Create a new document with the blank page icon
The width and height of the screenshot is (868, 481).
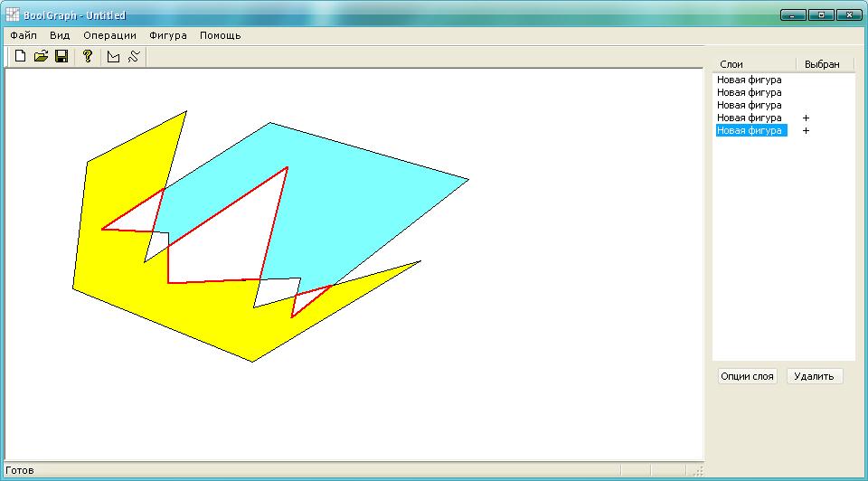pyautogui.click(x=21, y=56)
